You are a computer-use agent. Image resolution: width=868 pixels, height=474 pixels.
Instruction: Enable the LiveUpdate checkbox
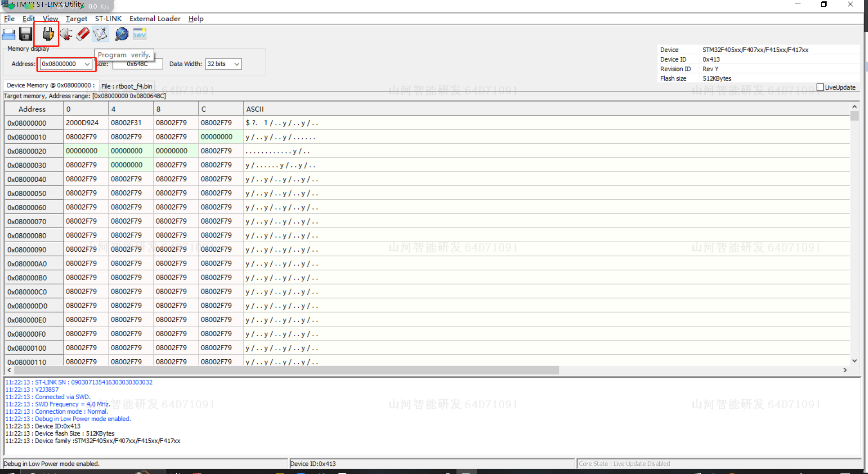coord(820,87)
